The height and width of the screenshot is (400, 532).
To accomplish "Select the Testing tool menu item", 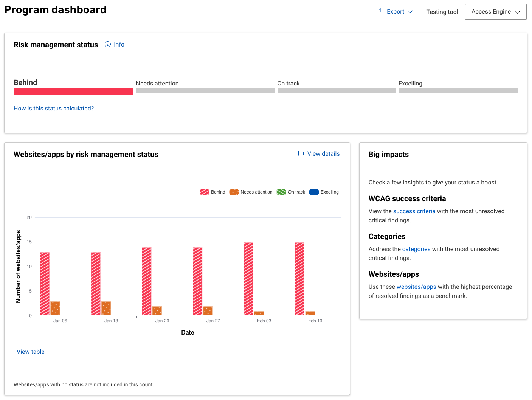I will 442,12.
